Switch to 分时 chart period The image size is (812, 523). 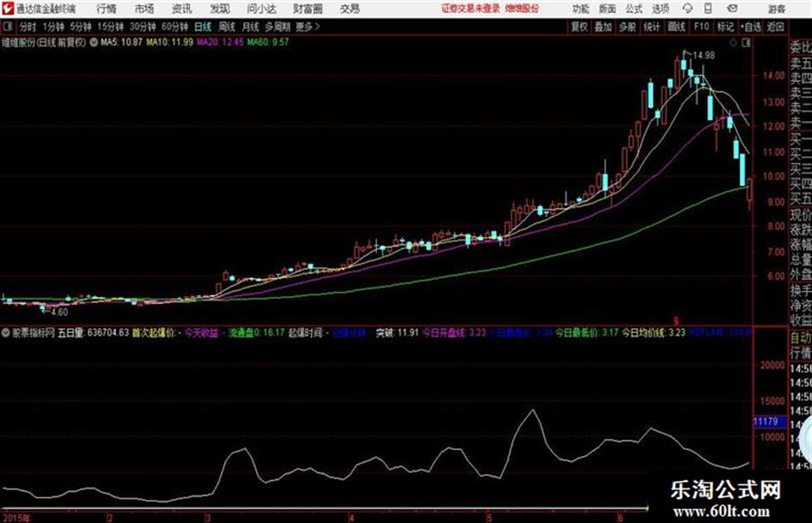[28, 27]
